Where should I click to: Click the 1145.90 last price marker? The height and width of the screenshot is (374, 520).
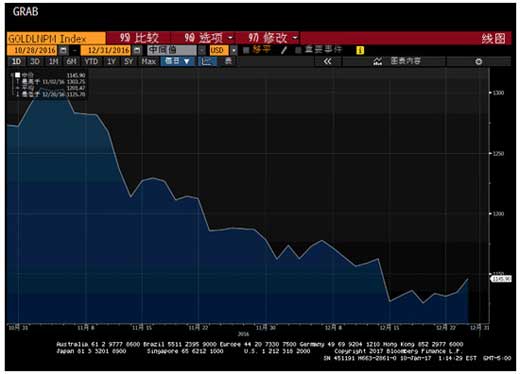(x=501, y=279)
